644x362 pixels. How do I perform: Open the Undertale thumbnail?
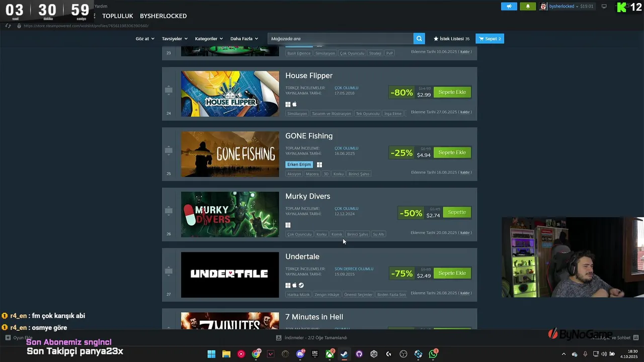230,275
